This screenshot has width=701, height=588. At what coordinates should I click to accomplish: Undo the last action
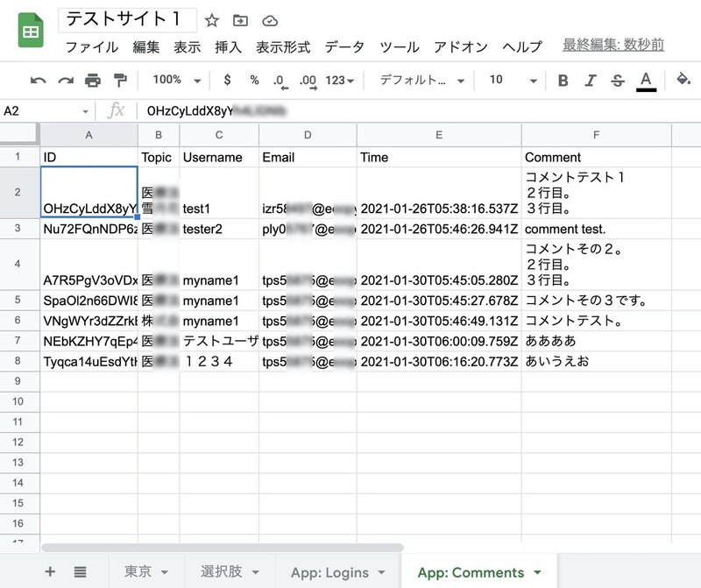click(x=38, y=81)
